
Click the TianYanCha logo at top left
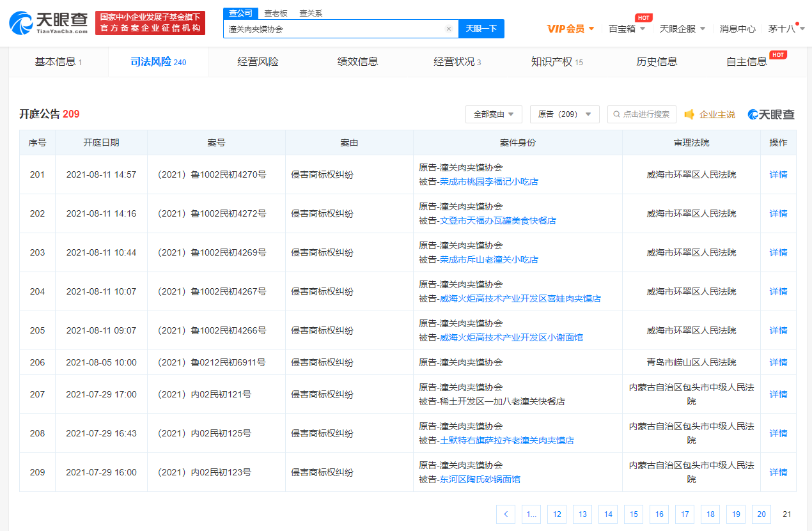pos(49,23)
